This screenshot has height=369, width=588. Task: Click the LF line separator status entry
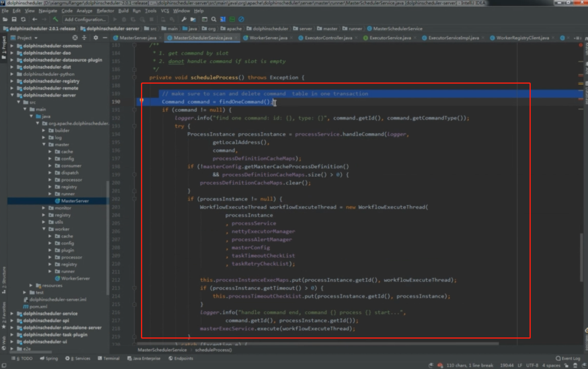pyautogui.click(x=520, y=365)
